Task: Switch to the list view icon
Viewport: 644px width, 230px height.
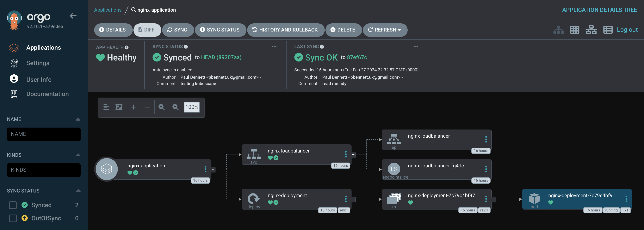Action: coord(608,30)
